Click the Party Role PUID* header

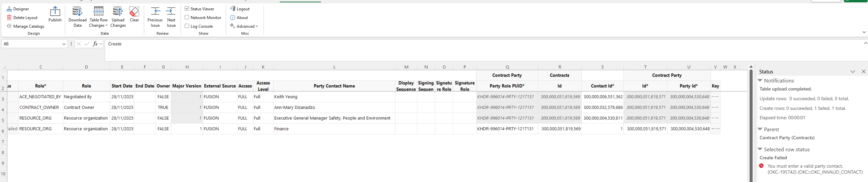tap(507, 86)
